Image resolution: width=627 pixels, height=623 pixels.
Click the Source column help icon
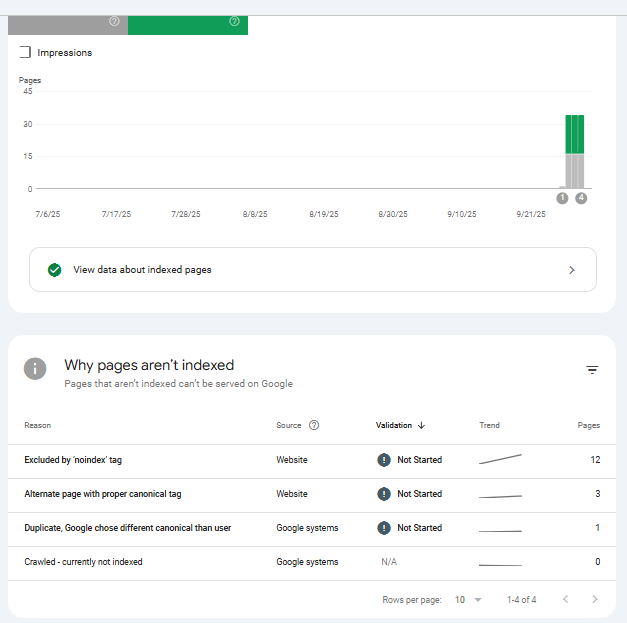[314, 425]
